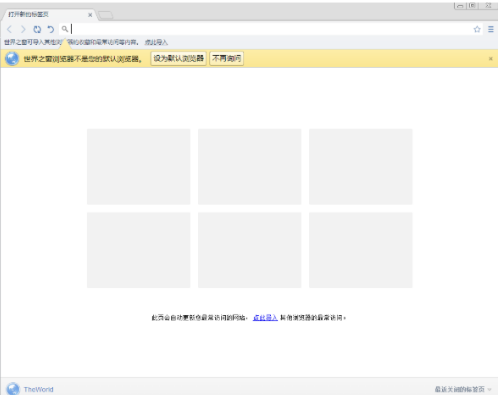Open a new tab with the tab-strip button

point(106,15)
